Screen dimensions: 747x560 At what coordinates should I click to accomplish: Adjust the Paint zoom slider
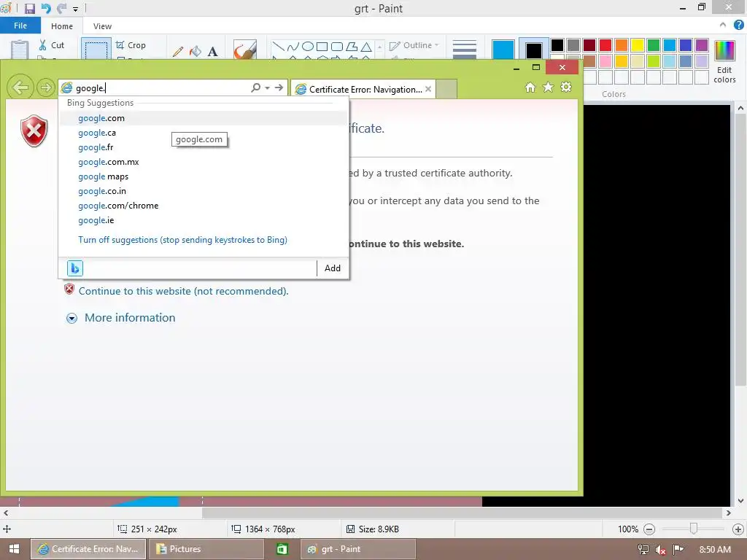(x=694, y=529)
